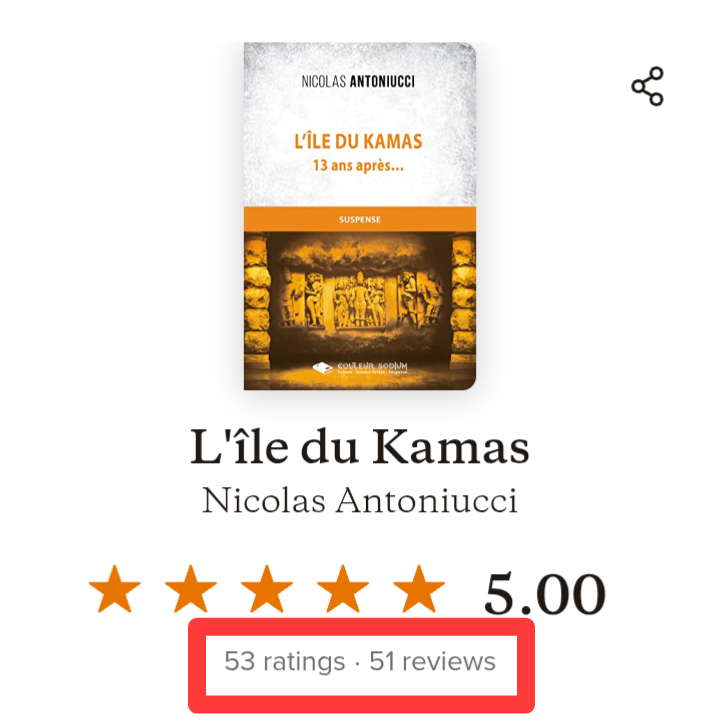The width and height of the screenshot is (720, 722).
Task: Click the 5.00 average rating score
Action: (x=545, y=593)
